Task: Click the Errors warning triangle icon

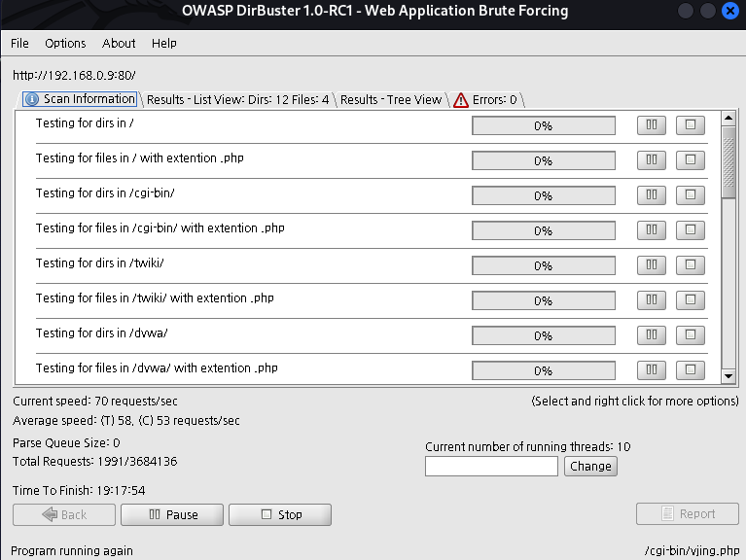Action: tap(461, 100)
